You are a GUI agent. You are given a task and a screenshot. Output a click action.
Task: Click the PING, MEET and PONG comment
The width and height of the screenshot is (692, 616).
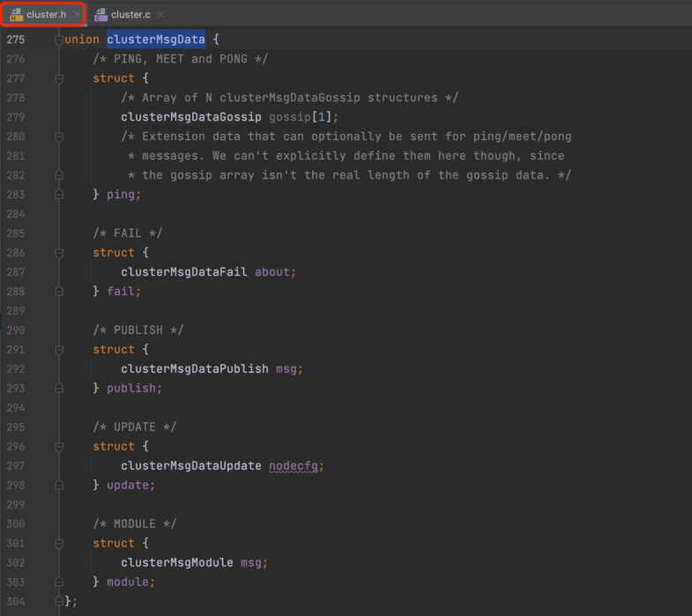point(181,59)
